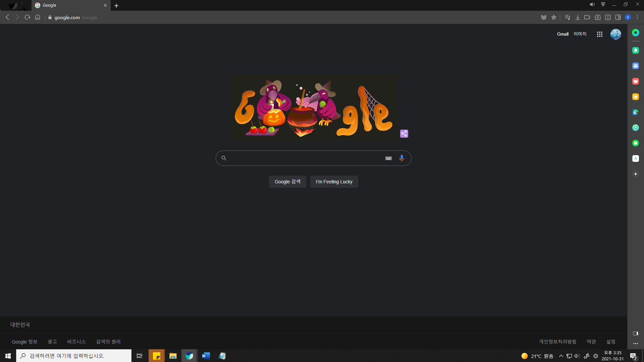Open the media playlist toolbar icon
The height and width of the screenshot is (362, 644).
pyautogui.click(x=568, y=17)
